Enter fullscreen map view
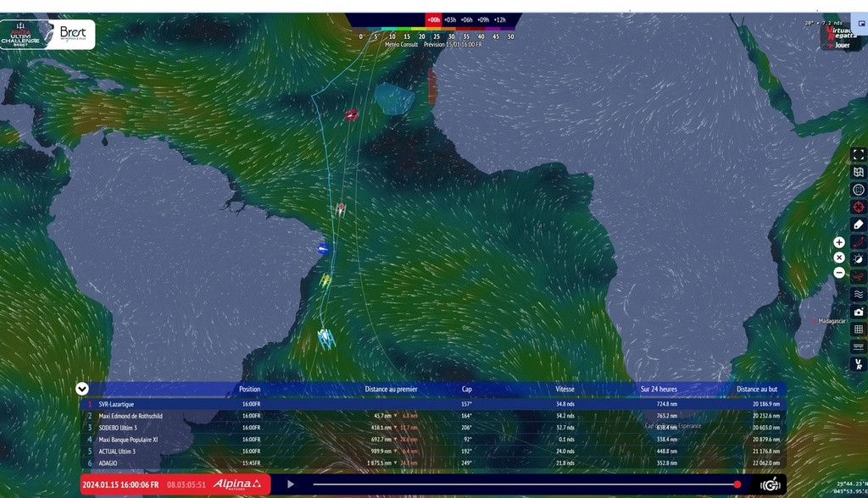868x498 pixels. click(858, 154)
